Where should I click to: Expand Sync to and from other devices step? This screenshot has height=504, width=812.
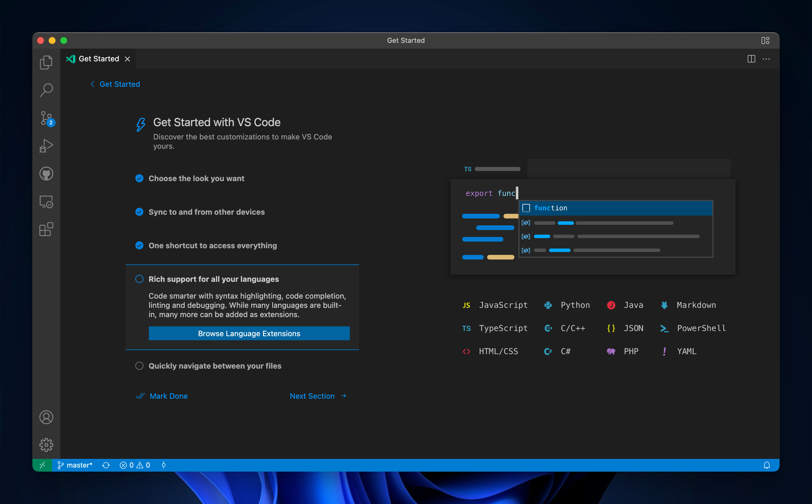[206, 212]
